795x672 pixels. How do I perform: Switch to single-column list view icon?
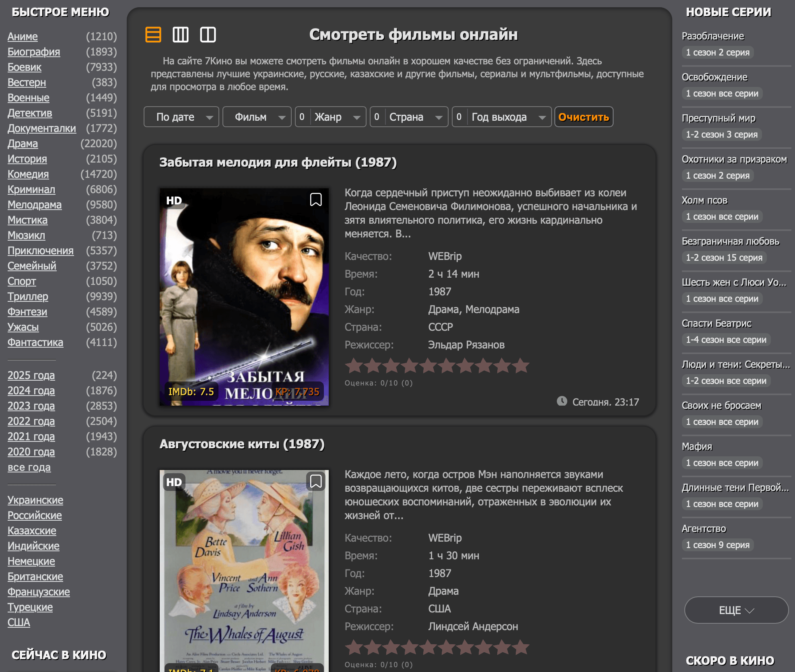pyautogui.click(x=153, y=35)
